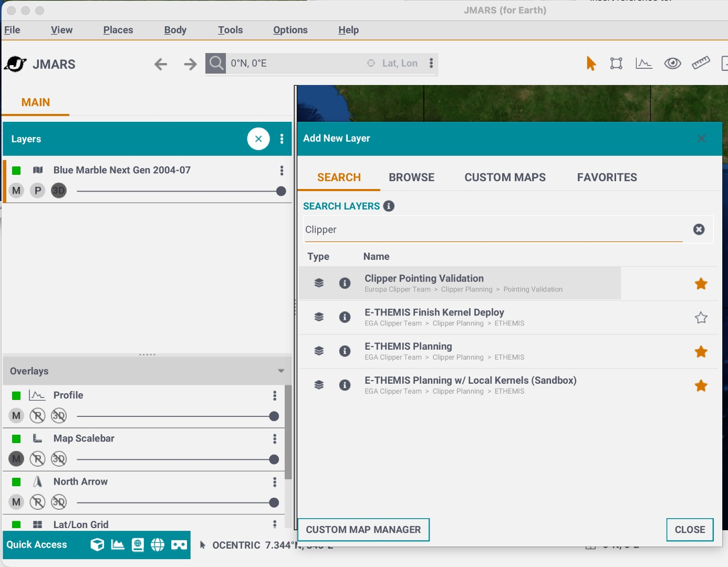The image size is (728, 567).
Task: Click the Quick Access VR goggles icon
Action: point(179,544)
